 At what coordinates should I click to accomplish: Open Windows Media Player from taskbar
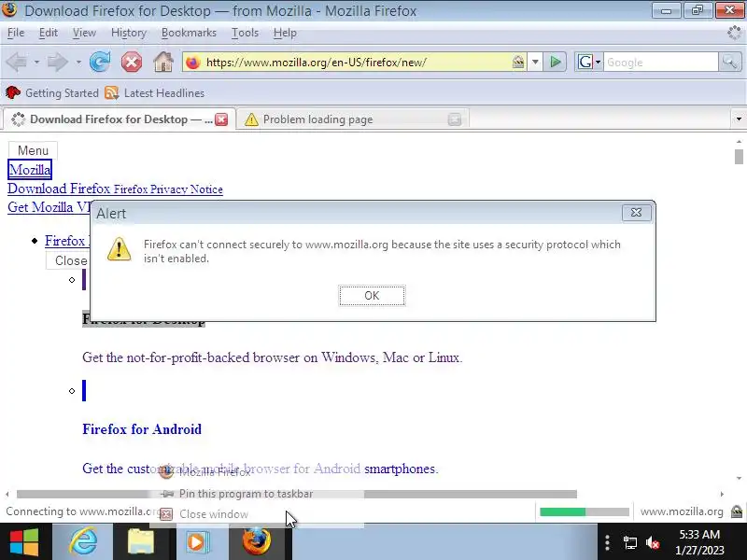tap(196, 541)
